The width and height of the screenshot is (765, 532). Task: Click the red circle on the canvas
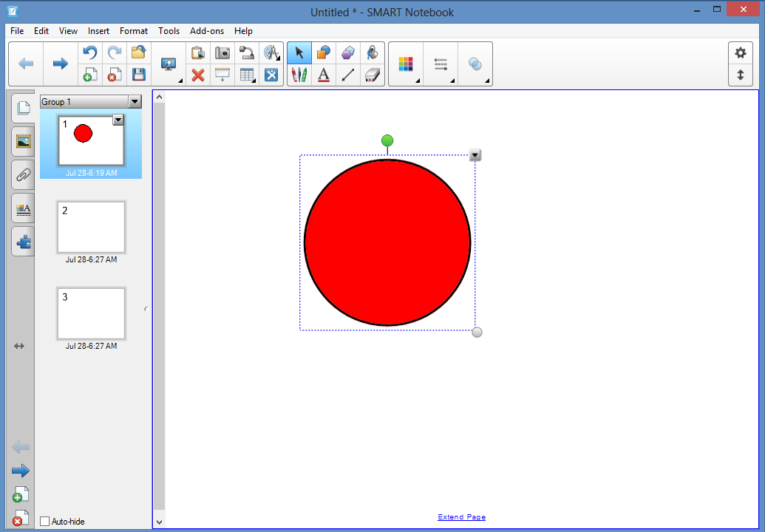[387, 242]
